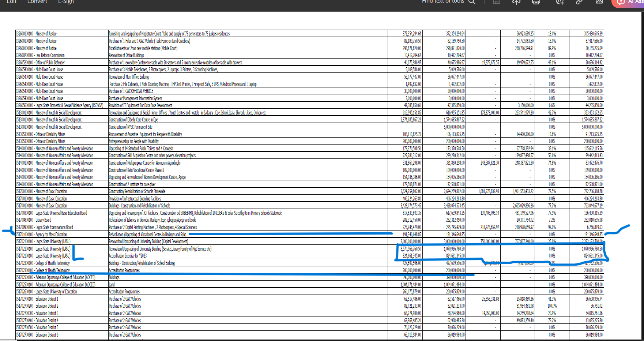
Task: Click amount '178,873,000.00' in Youth & Social Development row
Action: pyautogui.click(x=490, y=113)
